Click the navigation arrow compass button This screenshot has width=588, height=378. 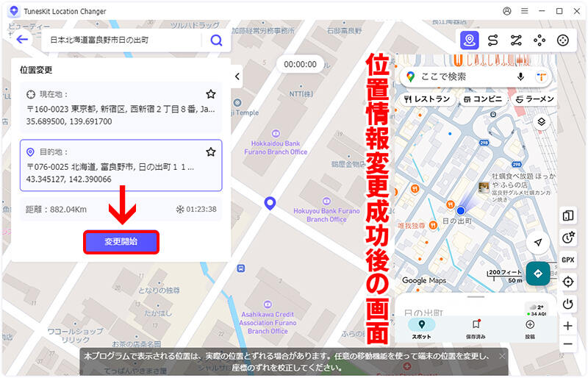click(538, 243)
